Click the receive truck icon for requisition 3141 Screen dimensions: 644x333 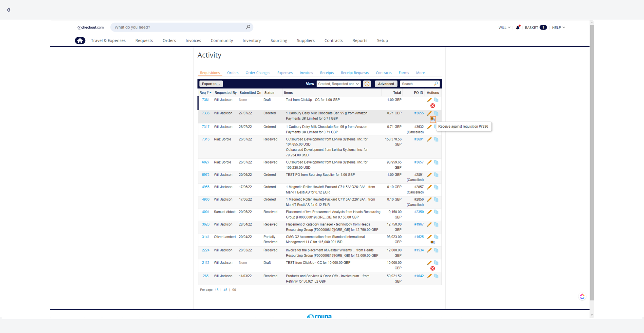coord(433,242)
